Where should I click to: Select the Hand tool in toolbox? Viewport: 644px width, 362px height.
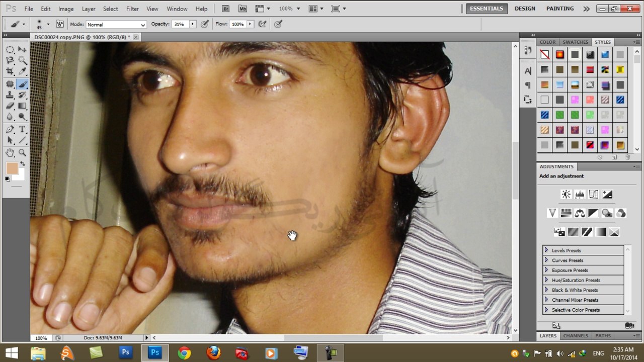click(x=10, y=153)
